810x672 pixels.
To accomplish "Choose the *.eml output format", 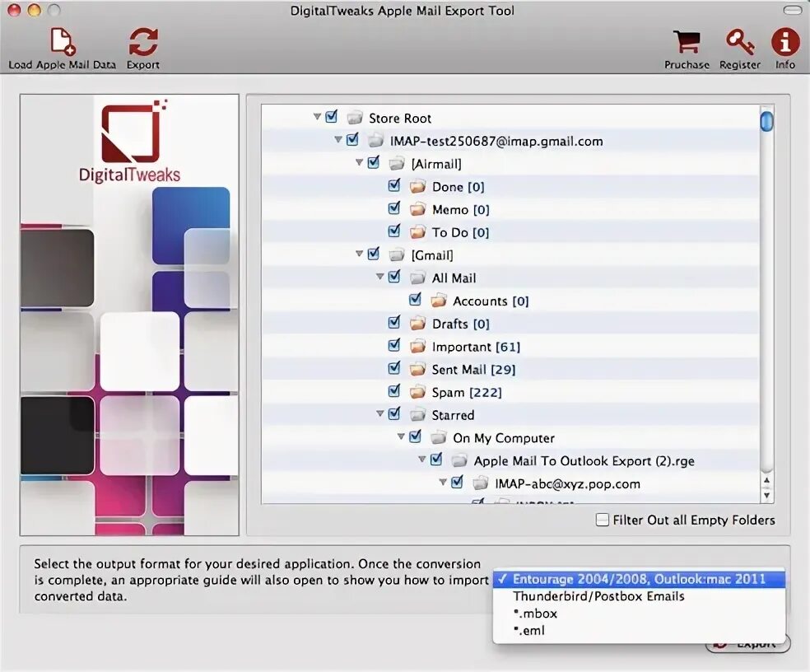I will coord(639,631).
